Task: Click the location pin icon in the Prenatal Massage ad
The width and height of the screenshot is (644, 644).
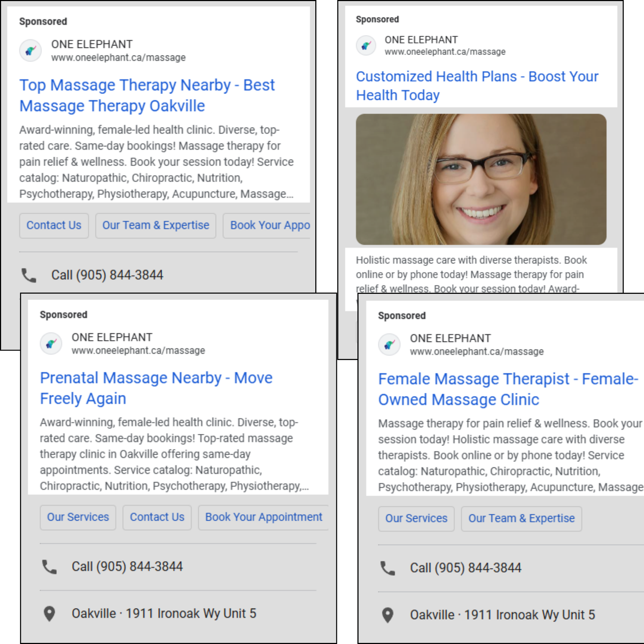Action: coord(49,614)
